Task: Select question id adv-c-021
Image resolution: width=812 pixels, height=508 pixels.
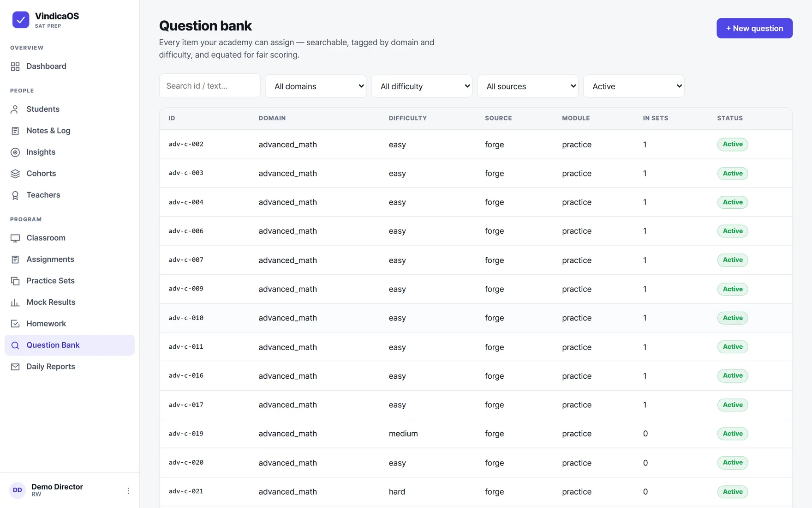Action: tap(186, 491)
